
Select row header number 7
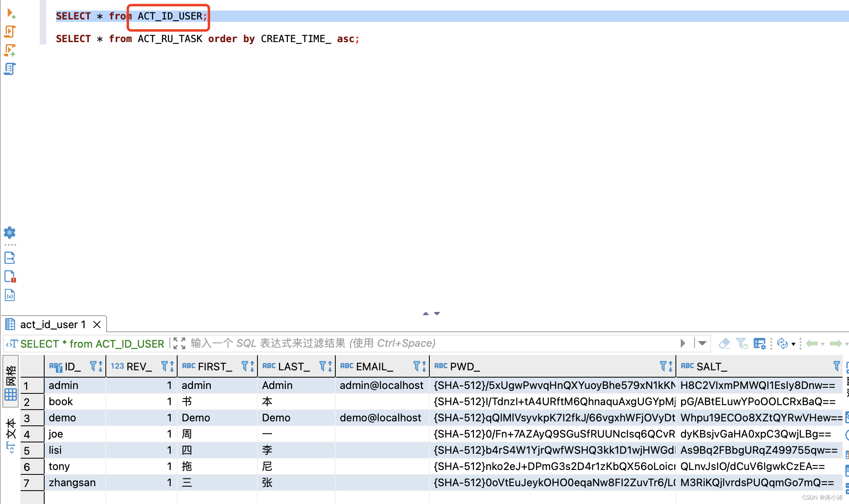32,483
